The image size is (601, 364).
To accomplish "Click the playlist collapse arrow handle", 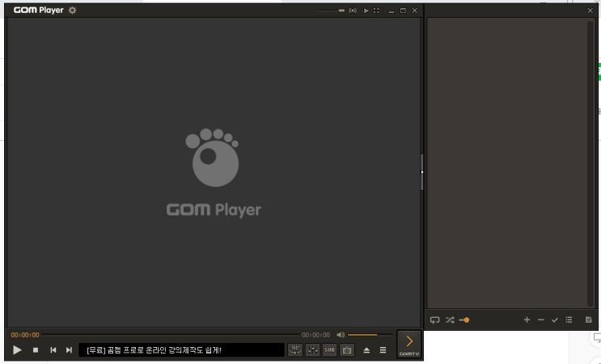I will [422, 172].
